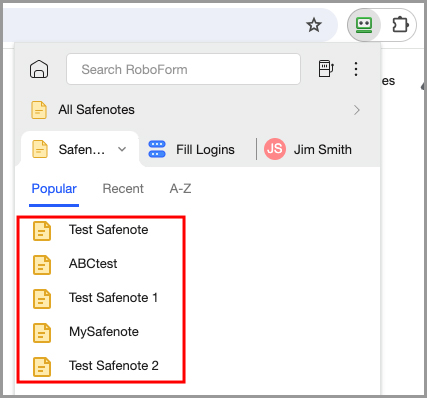Select the Safen… tab label
This screenshot has height=398, width=427.
(82, 149)
